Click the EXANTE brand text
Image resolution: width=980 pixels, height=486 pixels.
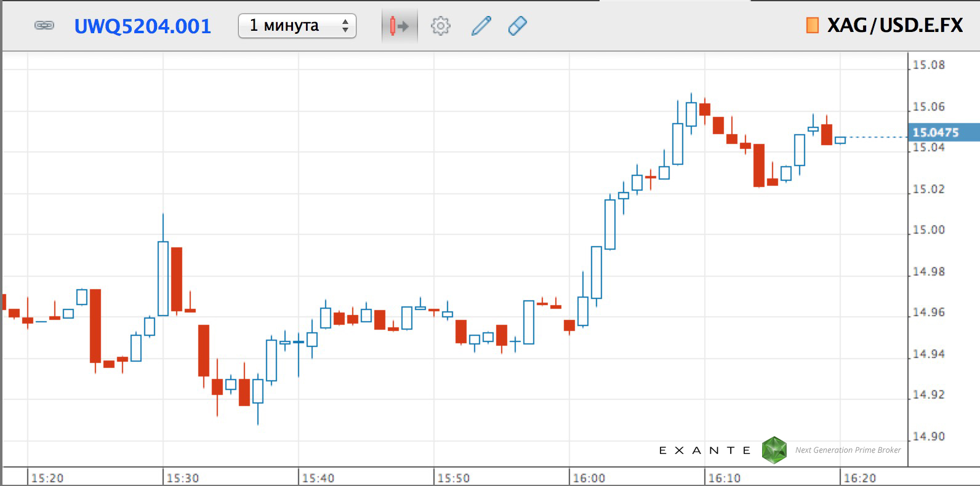705,450
